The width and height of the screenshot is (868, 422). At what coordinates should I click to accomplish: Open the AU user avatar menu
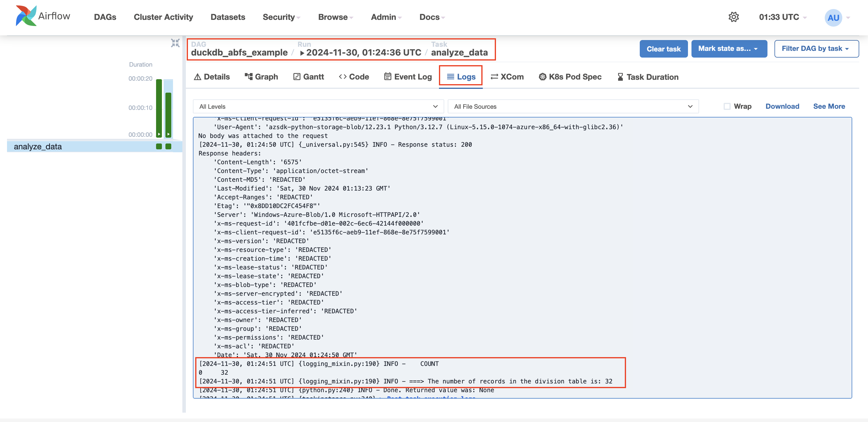coord(833,17)
